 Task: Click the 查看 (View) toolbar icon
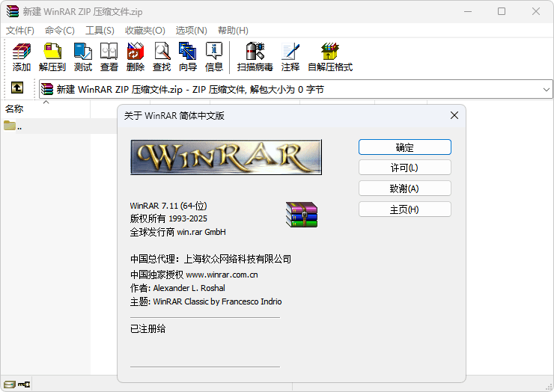point(109,57)
